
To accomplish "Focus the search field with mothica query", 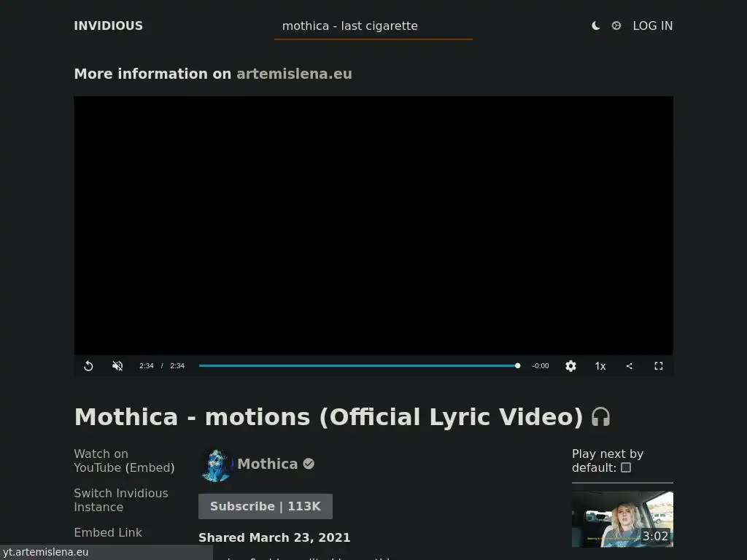I will [x=373, y=26].
